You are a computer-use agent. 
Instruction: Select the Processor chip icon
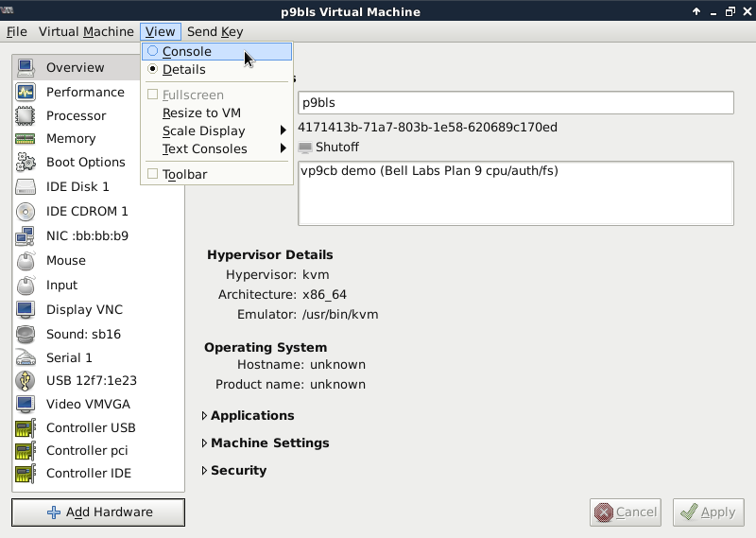[x=26, y=115]
